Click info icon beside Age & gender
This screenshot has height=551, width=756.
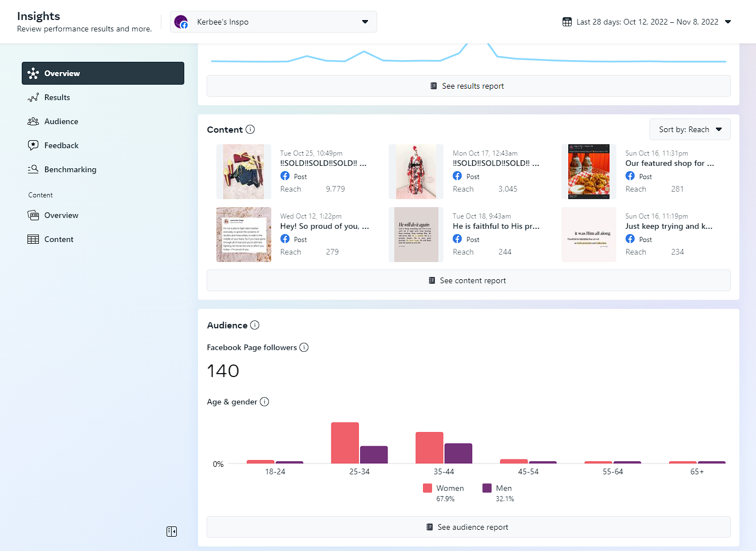point(264,402)
